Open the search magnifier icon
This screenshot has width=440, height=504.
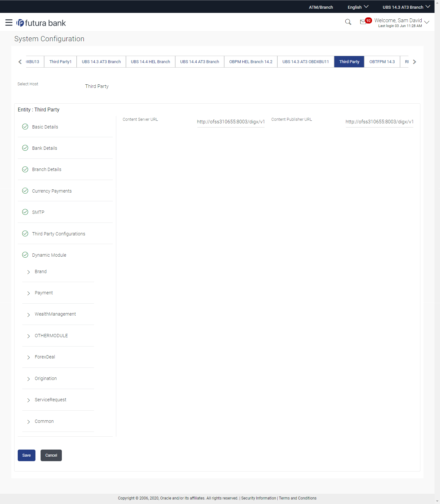coord(348,22)
